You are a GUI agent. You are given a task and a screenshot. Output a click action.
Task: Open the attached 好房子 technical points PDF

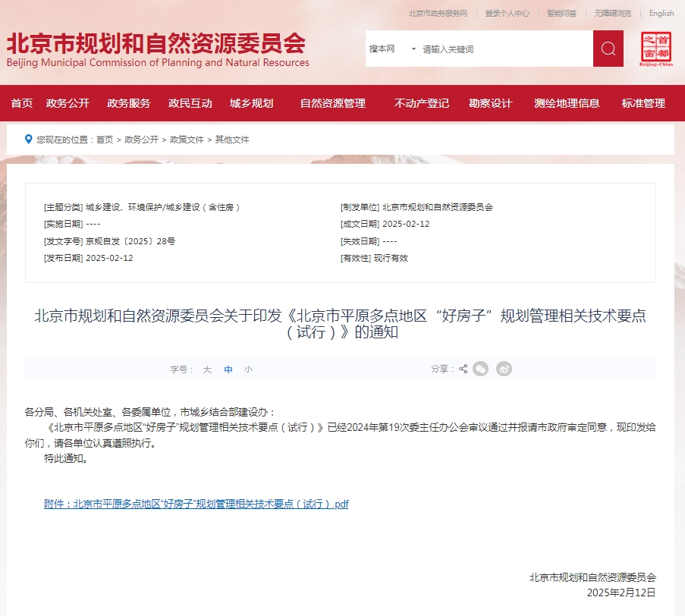[x=195, y=504]
